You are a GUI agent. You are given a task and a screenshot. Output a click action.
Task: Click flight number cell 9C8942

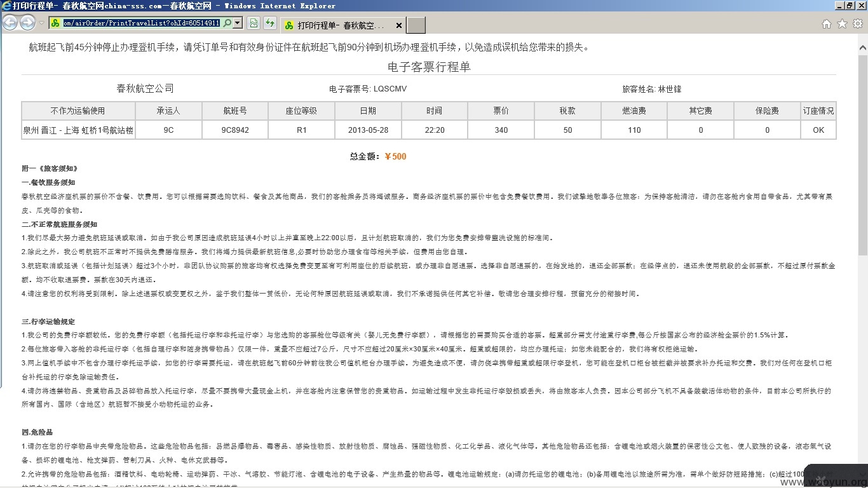coord(235,130)
